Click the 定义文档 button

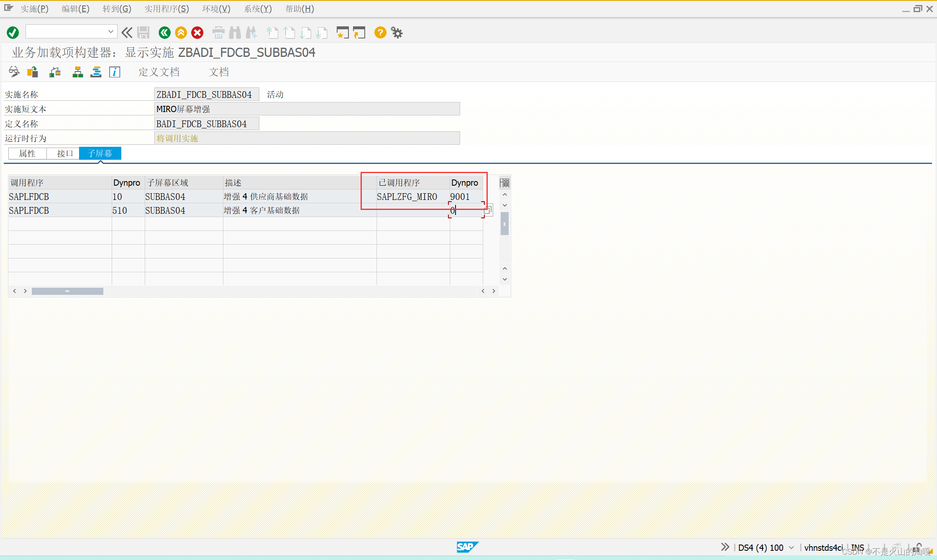click(159, 72)
